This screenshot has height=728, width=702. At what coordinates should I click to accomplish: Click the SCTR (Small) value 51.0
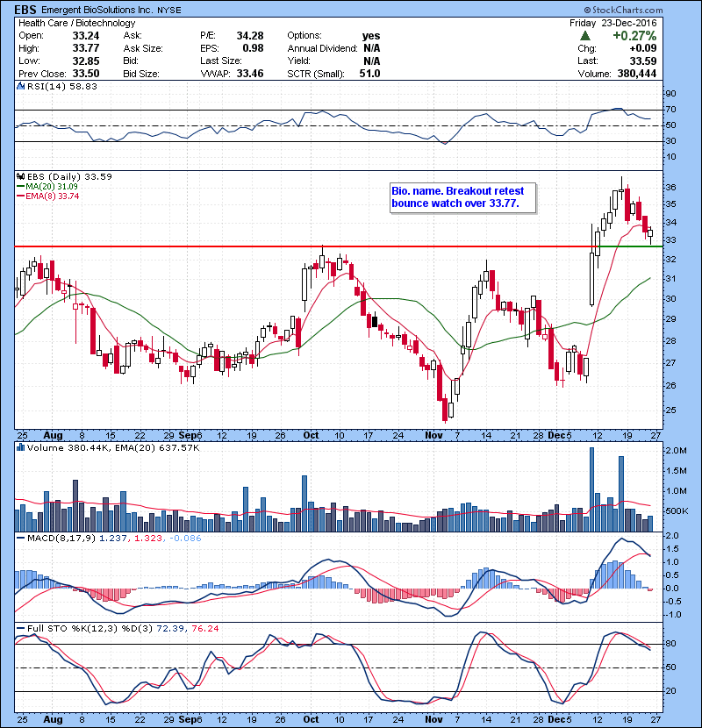369,74
